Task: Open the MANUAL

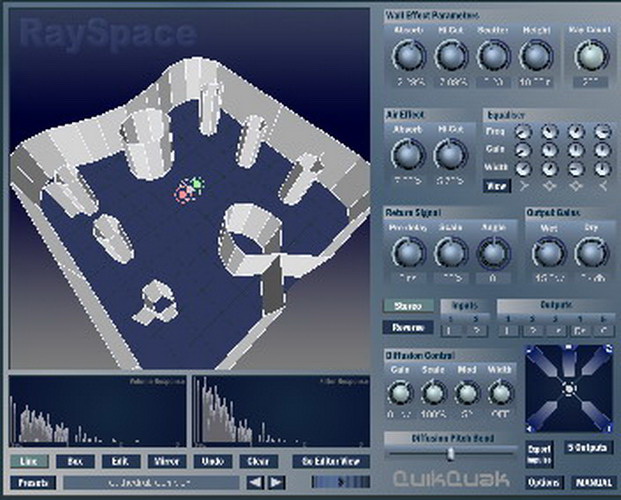Action: [x=592, y=482]
